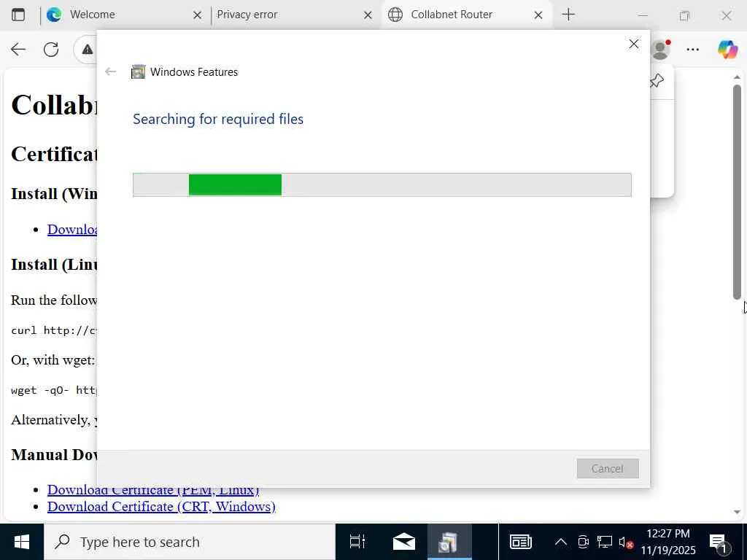Refresh the page in Edge
747x560 pixels.
[x=51, y=49]
